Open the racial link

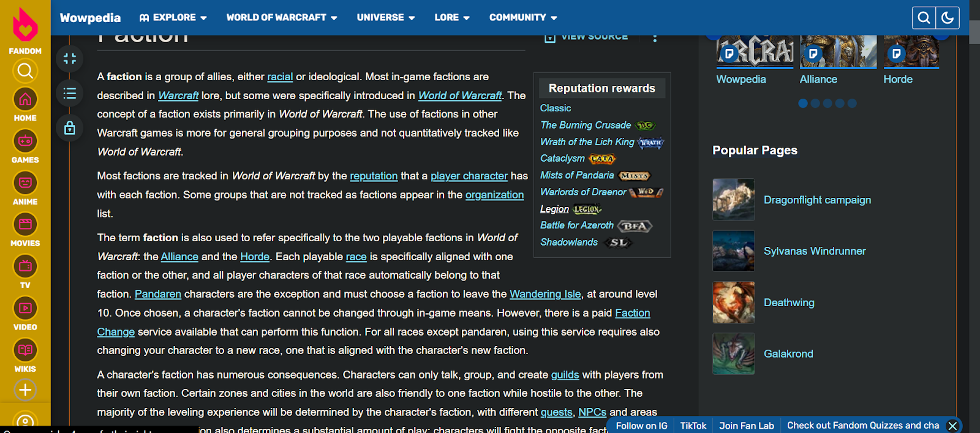pos(280,77)
